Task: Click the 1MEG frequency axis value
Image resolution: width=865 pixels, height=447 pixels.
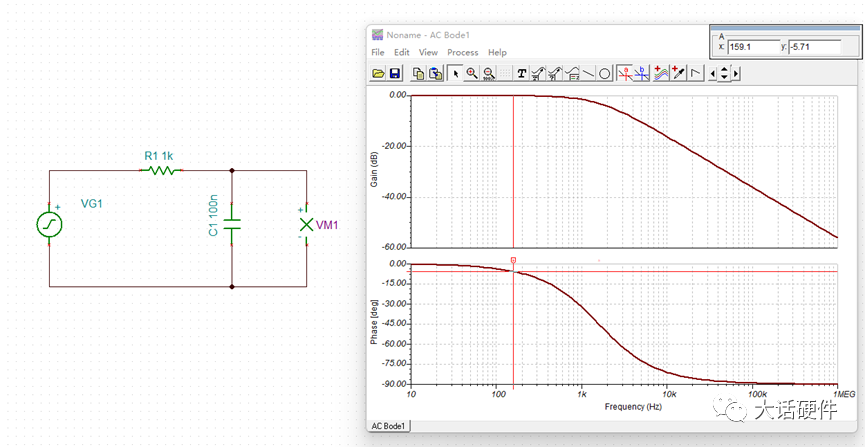Action: pos(844,395)
